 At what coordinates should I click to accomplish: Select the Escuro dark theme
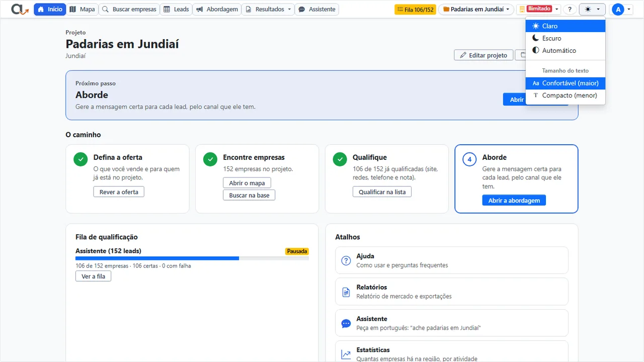click(566, 38)
